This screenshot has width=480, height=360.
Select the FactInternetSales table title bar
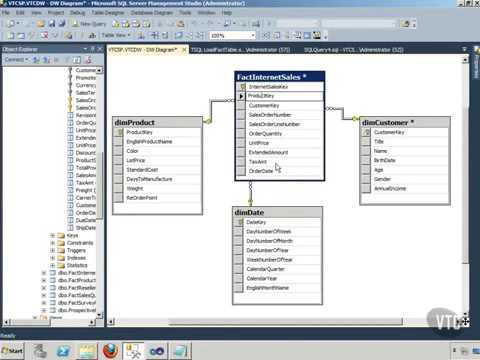[280, 77]
